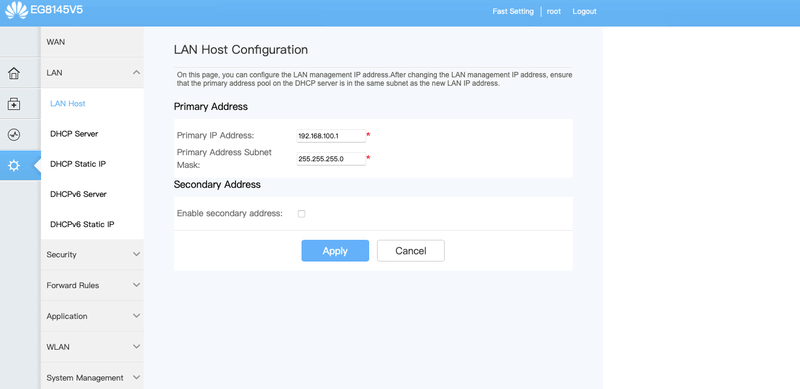Viewport: 800px width, 389px height.
Task: Cancel the configuration changes
Action: (x=411, y=251)
